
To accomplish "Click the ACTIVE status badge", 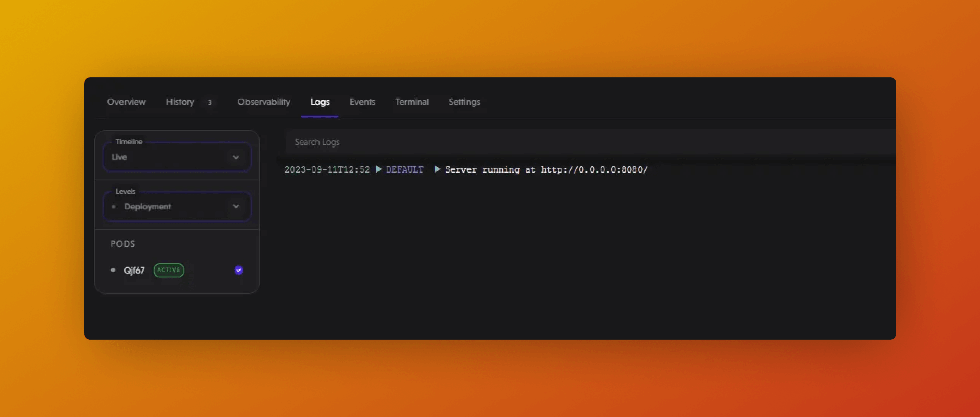I will click(169, 270).
